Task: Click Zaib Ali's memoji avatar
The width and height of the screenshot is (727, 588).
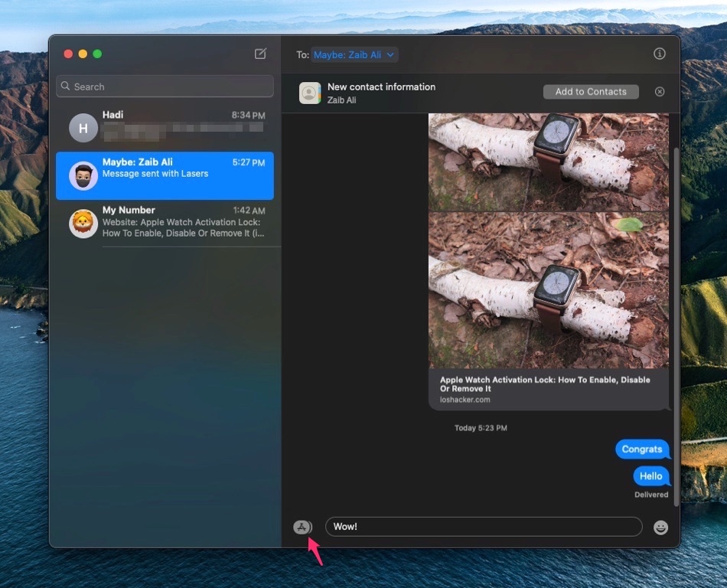Action: tap(83, 176)
